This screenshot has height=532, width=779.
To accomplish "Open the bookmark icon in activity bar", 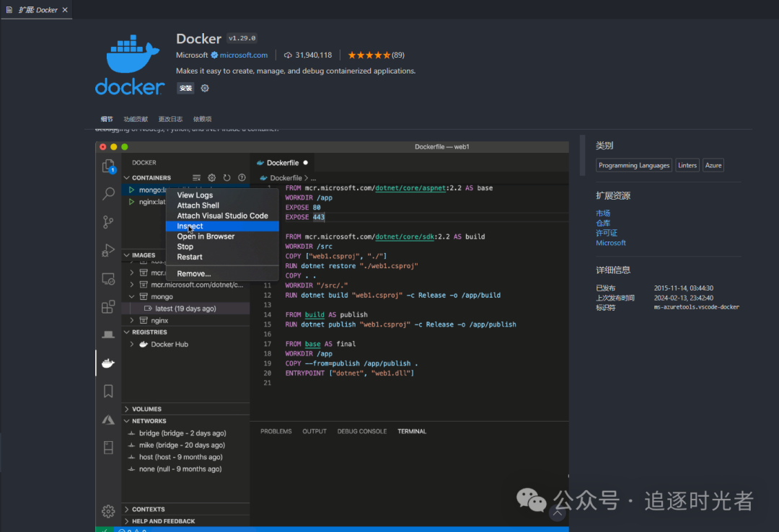I will pyautogui.click(x=108, y=391).
